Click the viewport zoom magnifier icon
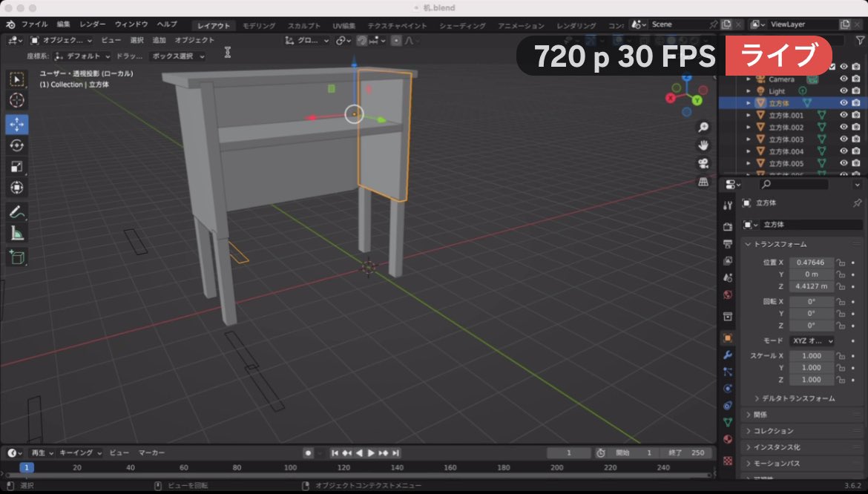 [x=703, y=128]
